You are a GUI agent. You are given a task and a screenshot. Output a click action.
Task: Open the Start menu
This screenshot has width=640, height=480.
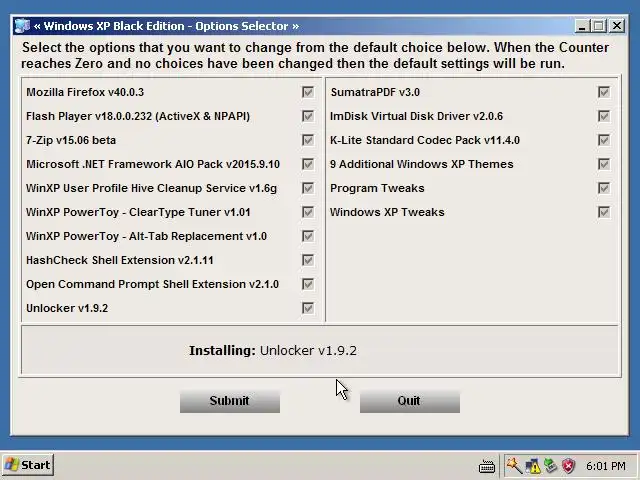click(x=28, y=465)
